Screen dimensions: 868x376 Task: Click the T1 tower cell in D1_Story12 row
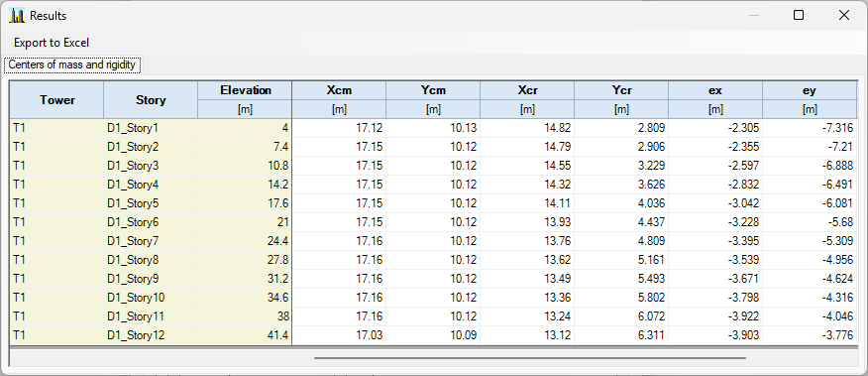(x=57, y=335)
